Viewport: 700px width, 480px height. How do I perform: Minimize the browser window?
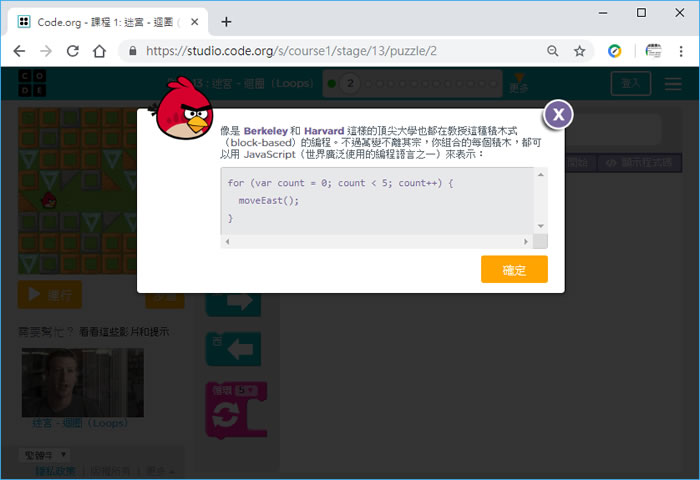(x=603, y=13)
